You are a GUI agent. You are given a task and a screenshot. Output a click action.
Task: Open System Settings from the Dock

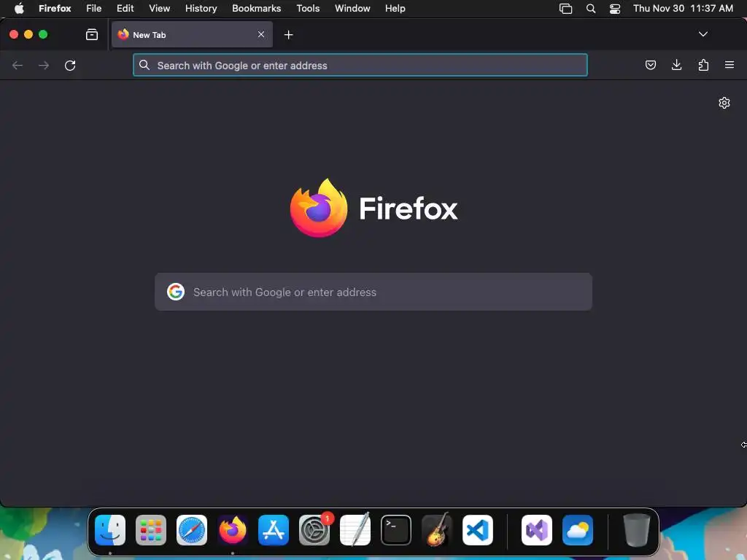click(314, 529)
